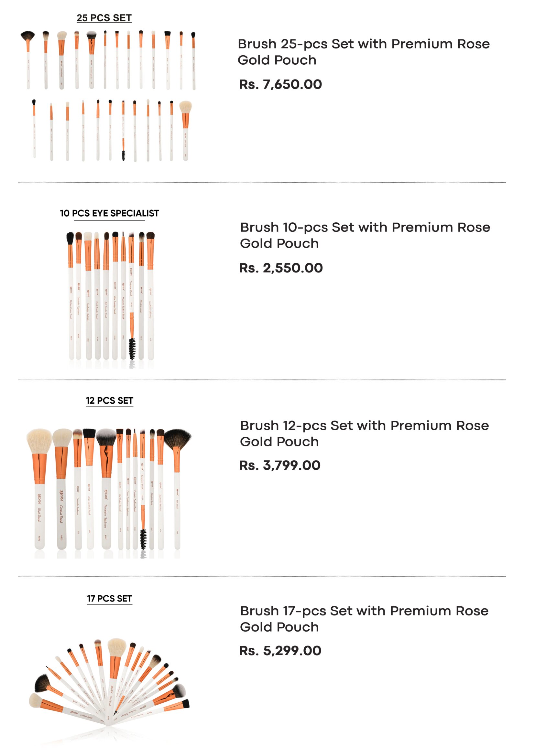The width and height of the screenshot is (535, 756).
Task: Open the 12 PCS SET heading link
Action: coord(109,401)
